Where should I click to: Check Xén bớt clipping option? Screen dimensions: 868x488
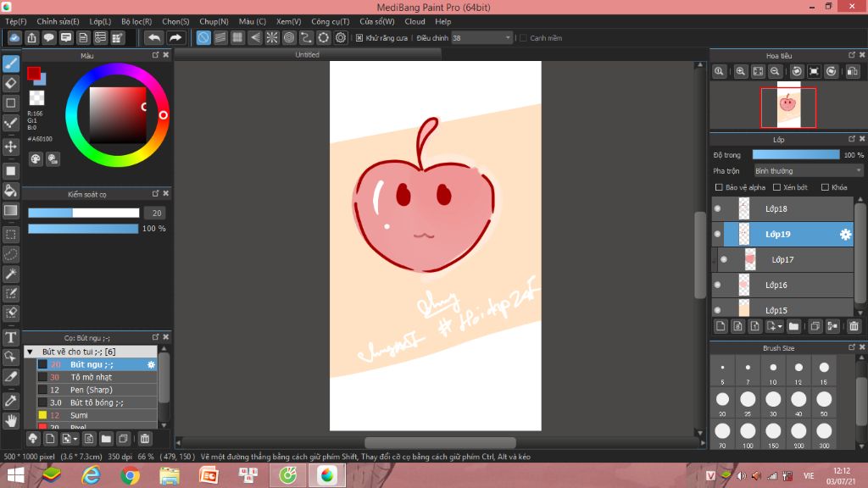click(776, 187)
